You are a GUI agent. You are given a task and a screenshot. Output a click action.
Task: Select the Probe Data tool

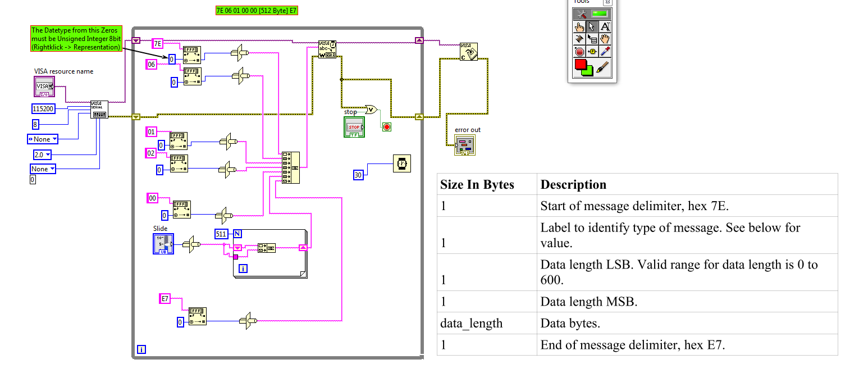[x=592, y=51]
